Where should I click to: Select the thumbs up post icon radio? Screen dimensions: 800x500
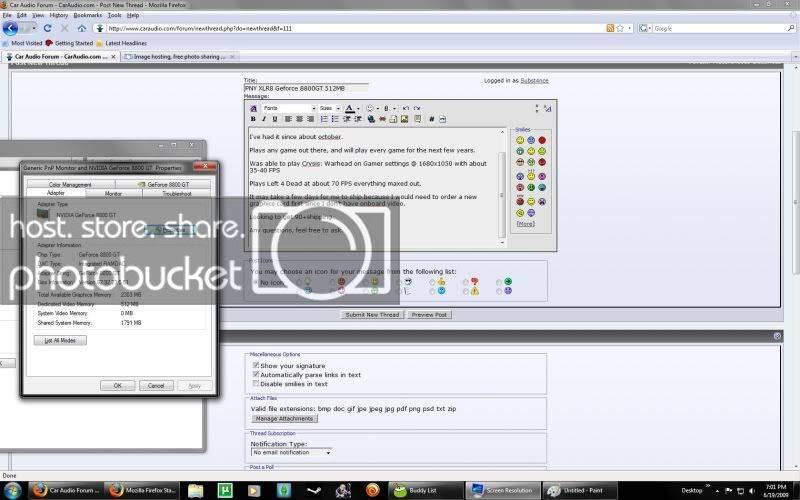point(432,282)
